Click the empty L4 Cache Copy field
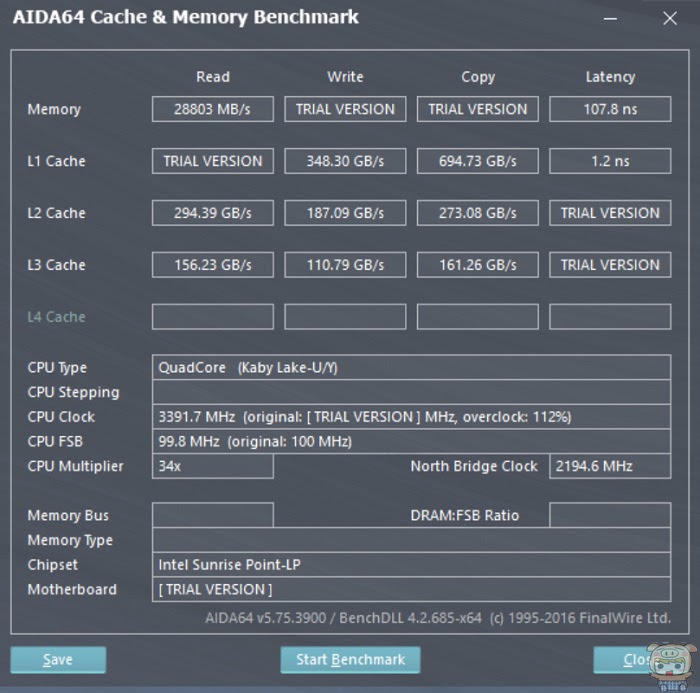700x693 pixels. 478,317
